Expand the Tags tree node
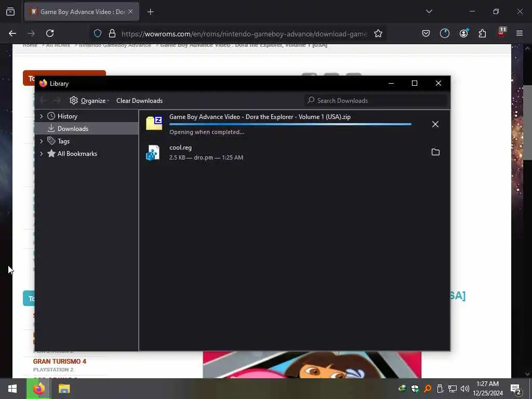 coord(41,141)
